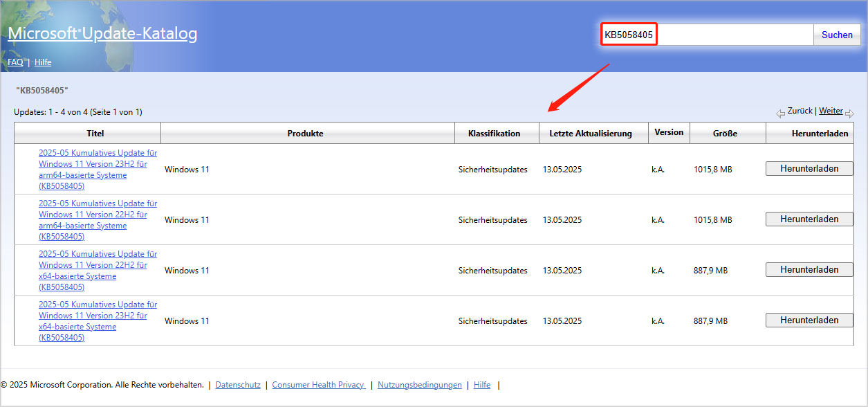Viewport: 868px width, 407px height.
Task: Download the 22H2 arm64 update via Herunterladen
Action: [809, 219]
